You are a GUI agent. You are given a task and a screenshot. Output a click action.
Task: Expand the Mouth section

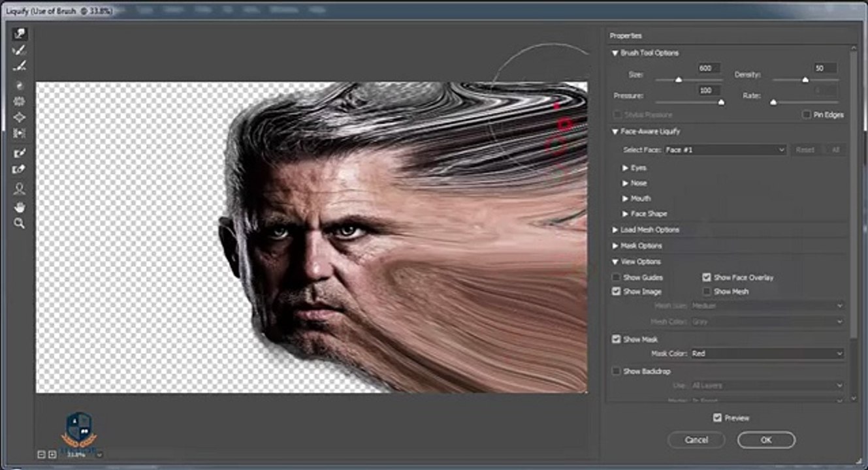click(x=626, y=198)
